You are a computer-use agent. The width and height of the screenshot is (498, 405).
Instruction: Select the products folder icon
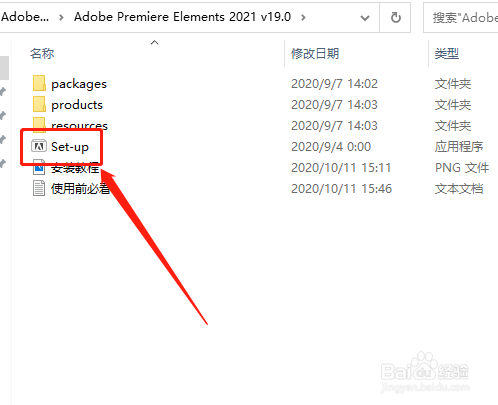39,105
